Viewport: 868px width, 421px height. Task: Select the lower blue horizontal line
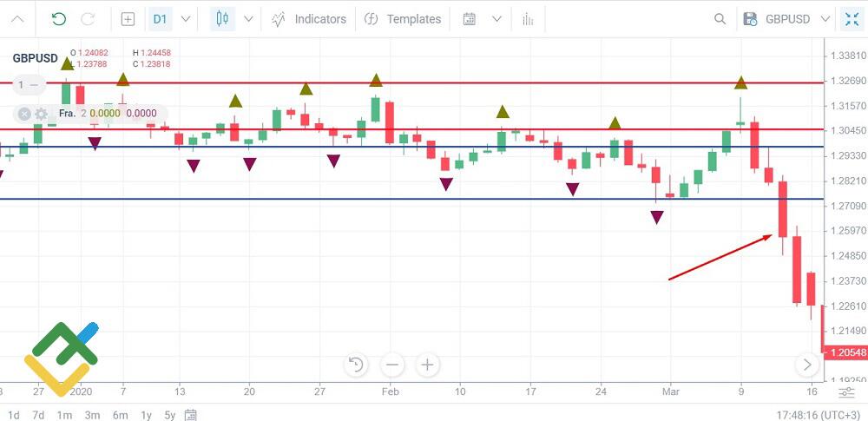tap(411, 199)
